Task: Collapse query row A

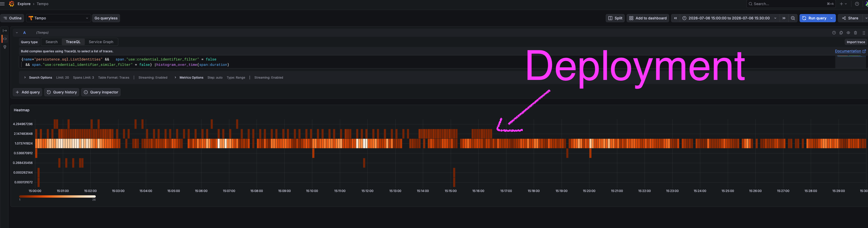Action: click(x=17, y=33)
